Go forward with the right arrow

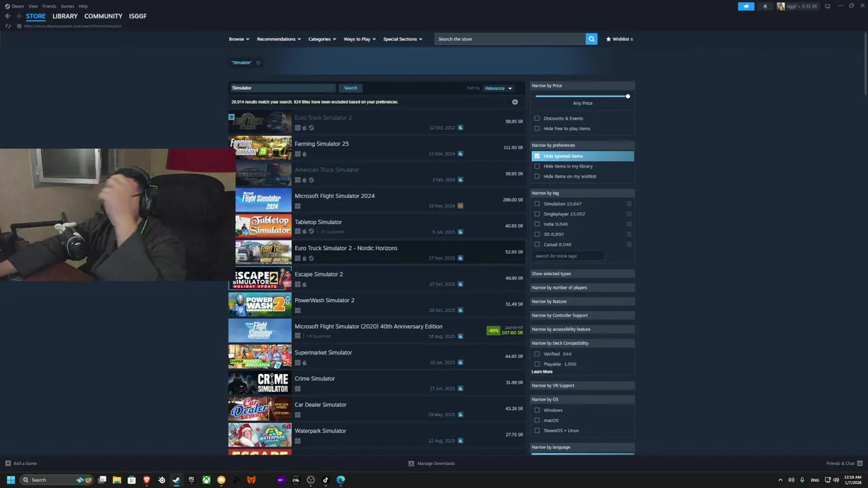click(x=18, y=16)
